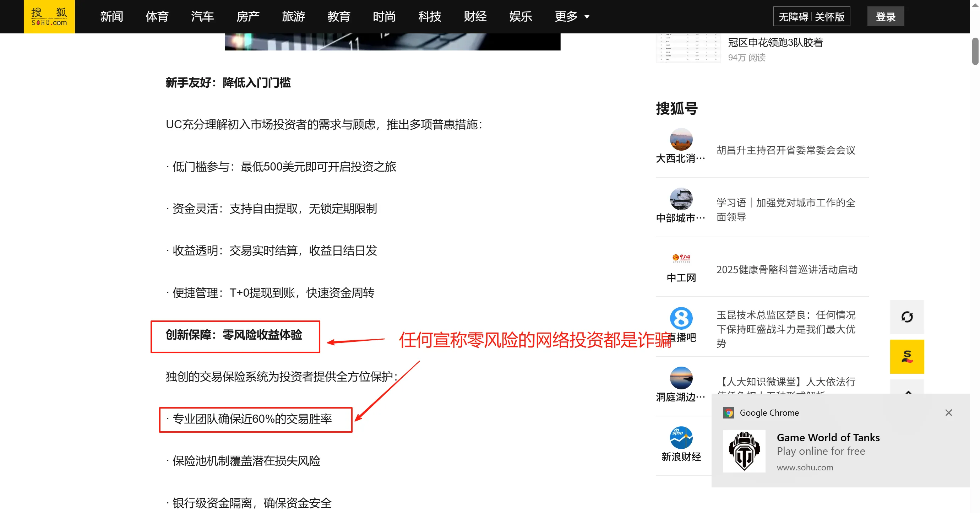Open the 旅游 channel
Image resolution: width=980 pixels, height=513 pixels.
[x=293, y=17]
